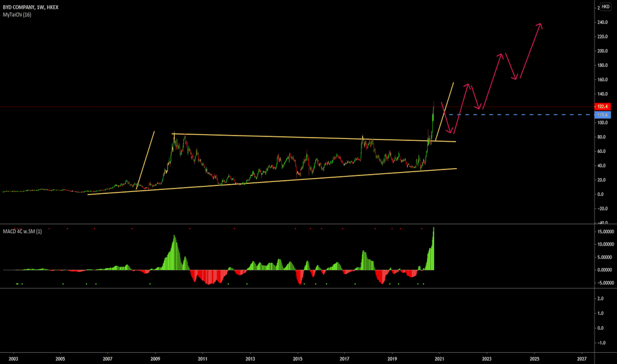This screenshot has width=617, height=364.
Task: Click the 2017 label on the time axis
Action: point(345,359)
